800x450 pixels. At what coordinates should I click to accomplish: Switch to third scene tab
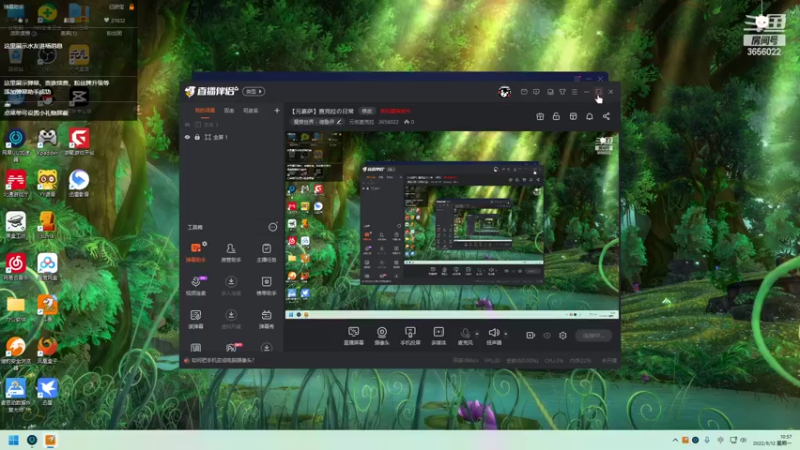pyautogui.click(x=251, y=111)
